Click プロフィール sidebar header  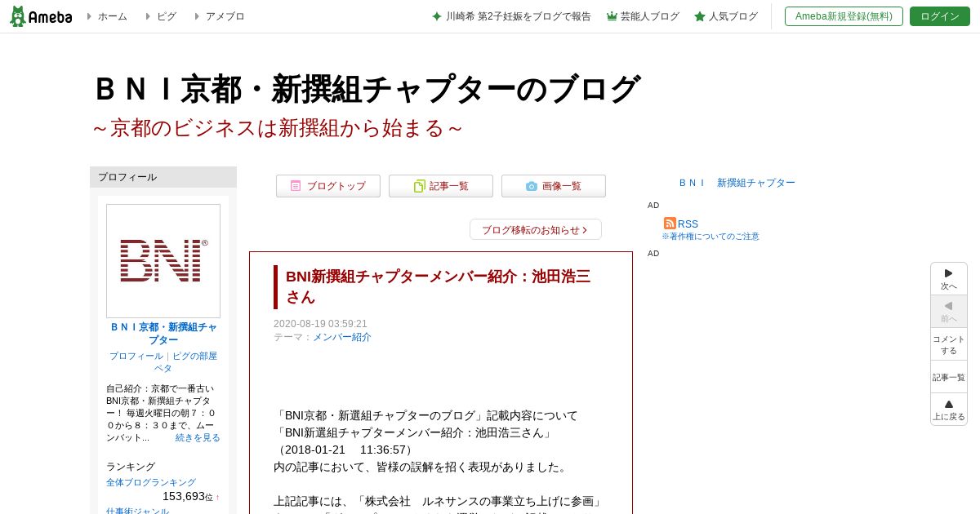point(163,177)
